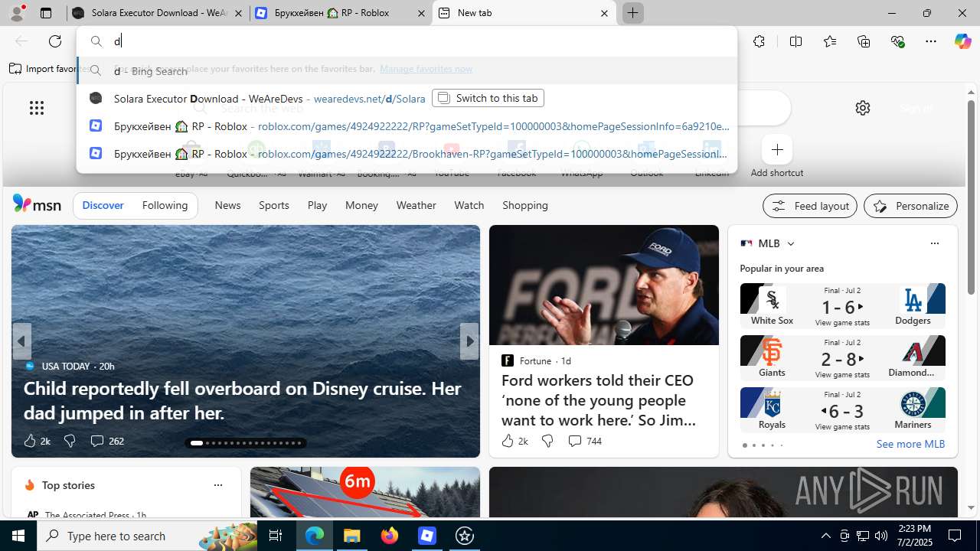
Task: Open the Extensions puzzle icon
Action: [759, 41]
